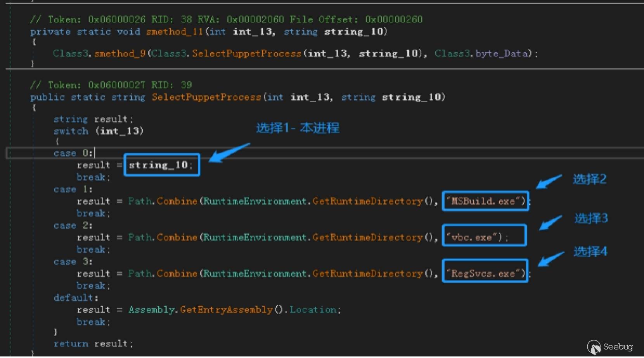
Task: Click the File Offset value 0x00000260
Action: [x=394, y=19]
